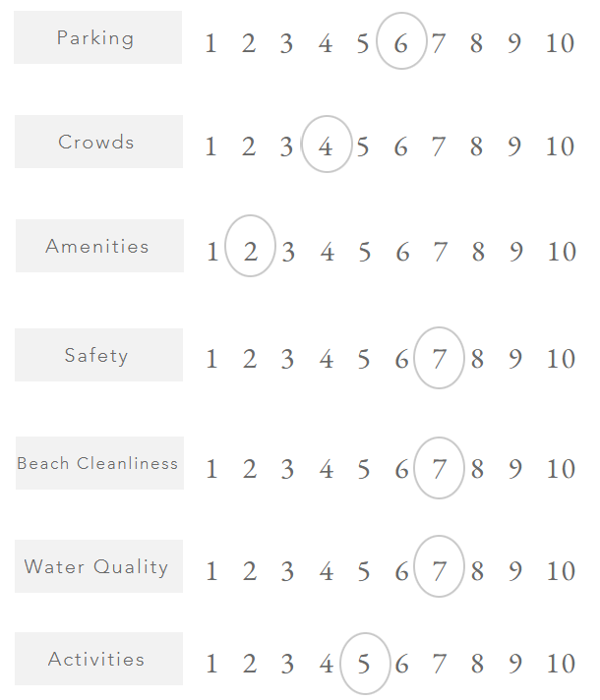Rate Activities as 8
Image resolution: width=600 pixels, height=700 pixels.
477,664
